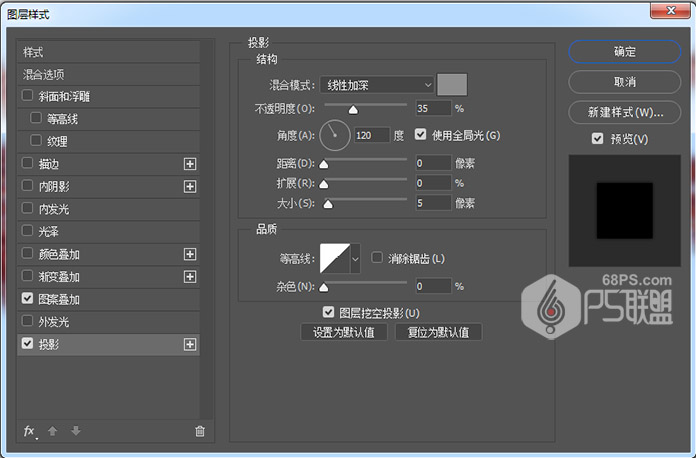Uncheck the 图案叠加 checkbox

pos(28,299)
